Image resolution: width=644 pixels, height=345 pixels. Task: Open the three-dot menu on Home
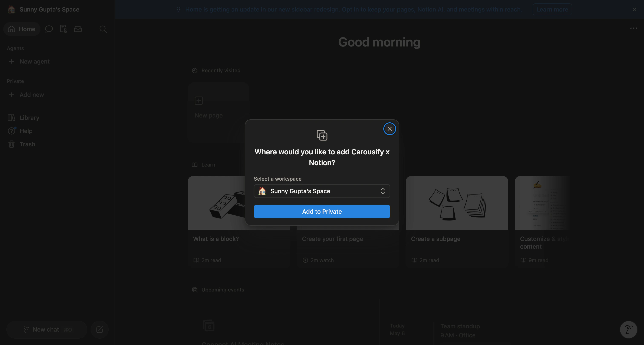click(x=634, y=28)
